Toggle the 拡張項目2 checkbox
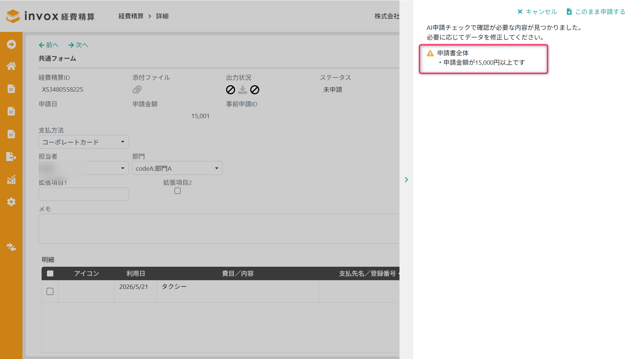Viewport: 644px width, 359px height. [178, 191]
